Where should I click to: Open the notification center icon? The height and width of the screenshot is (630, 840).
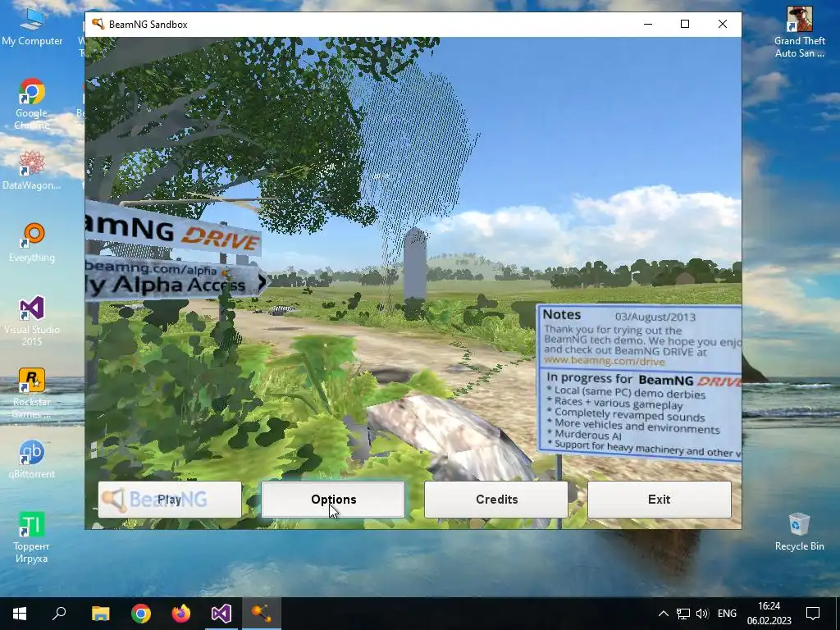(x=813, y=614)
